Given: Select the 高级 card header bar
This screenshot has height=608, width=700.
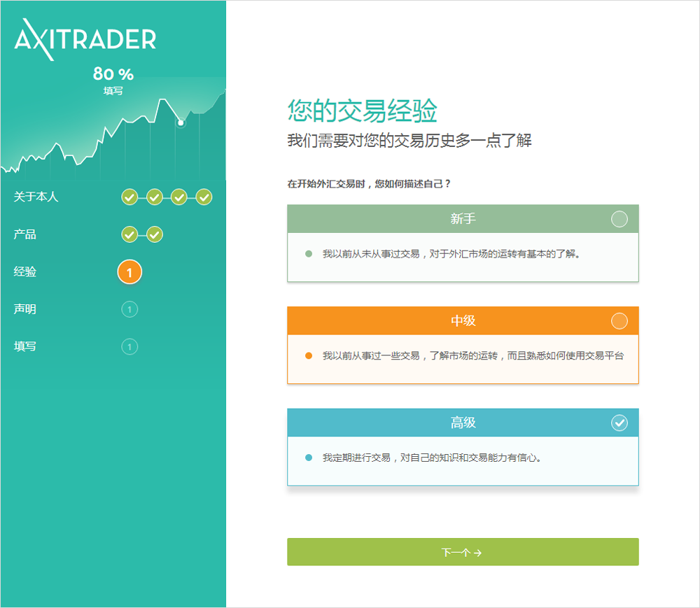Looking at the screenshot, I should (463, 422).
